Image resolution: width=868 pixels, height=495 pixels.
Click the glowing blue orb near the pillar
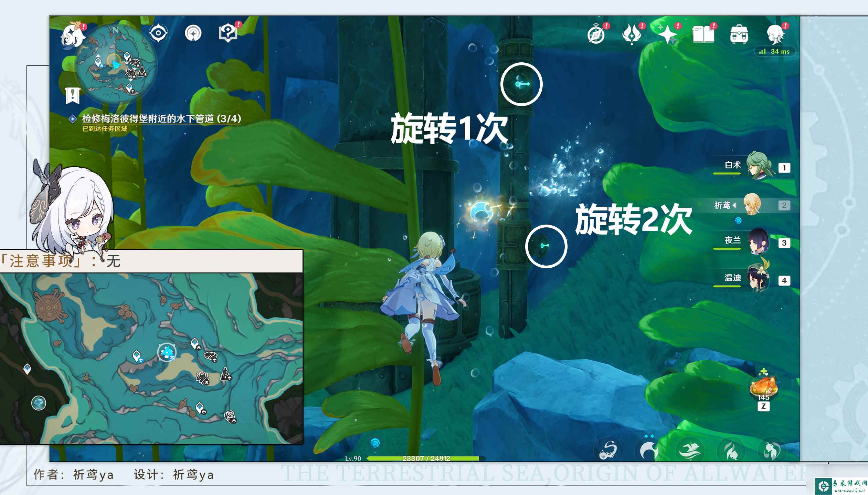tap(481, 211)
